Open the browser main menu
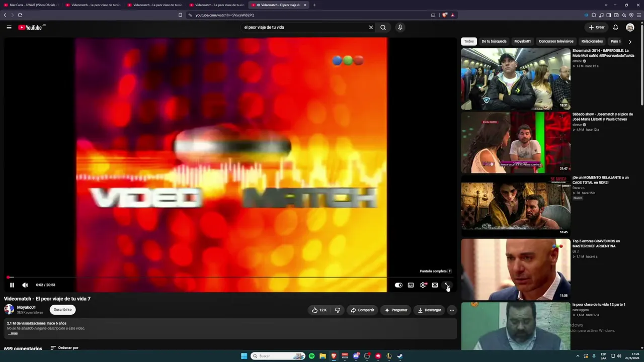Screen dimensions: 644x362 click(x=639, y=15)
